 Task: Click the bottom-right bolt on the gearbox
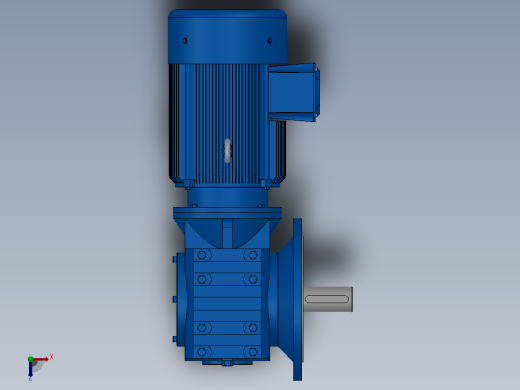coord(253,352)
